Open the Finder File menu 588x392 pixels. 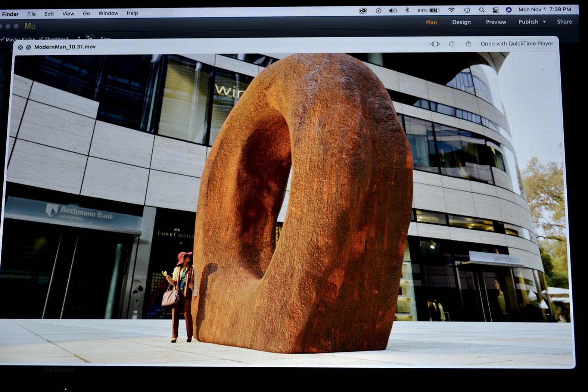coord(31,14)
